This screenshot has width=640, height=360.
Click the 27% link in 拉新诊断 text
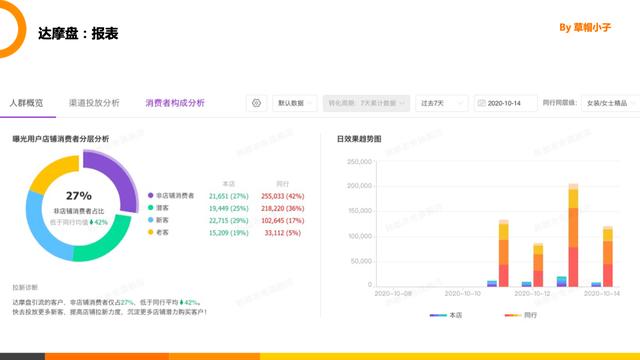127,302
